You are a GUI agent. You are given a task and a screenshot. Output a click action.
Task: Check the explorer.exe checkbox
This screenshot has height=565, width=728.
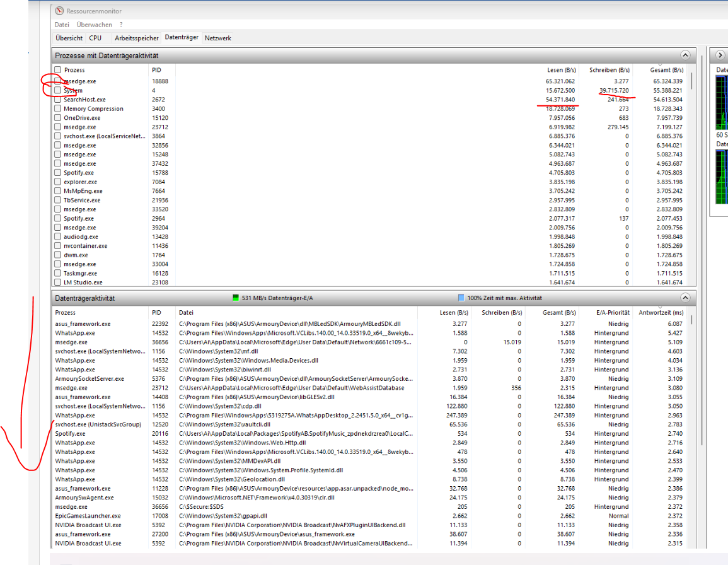pyautogui.click(x=57, y=182)
